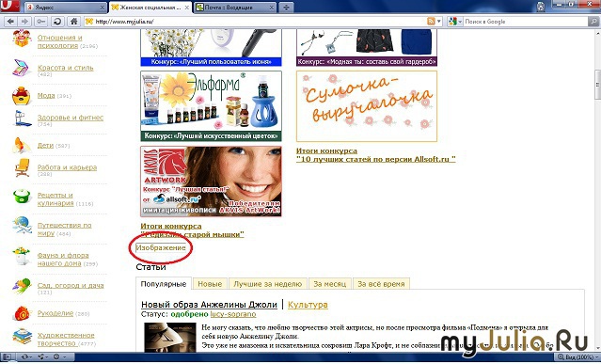Viewport: 601px width, 364px height.
Task: Select the За всё время tab
Action: [381, 284]
